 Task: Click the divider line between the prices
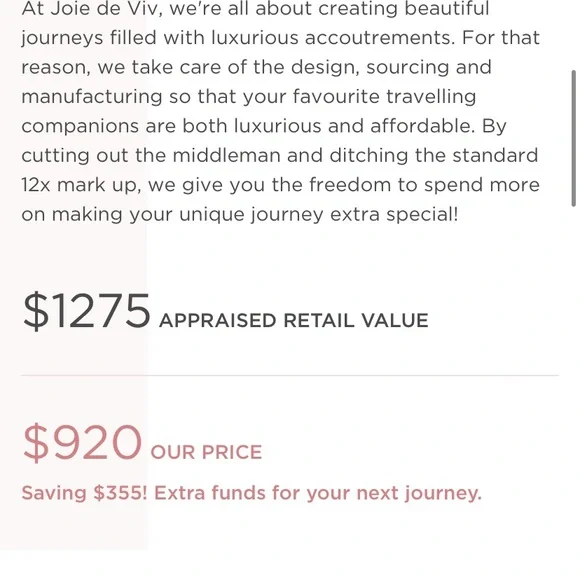click(x=290, y=375)
